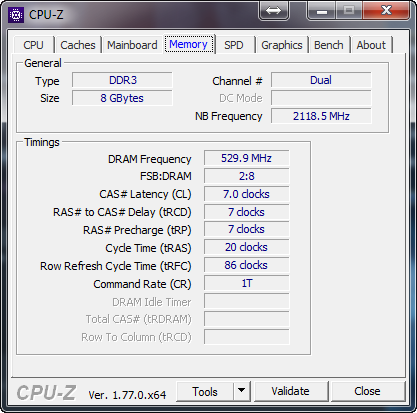This screenshot has height=413, width=417.
Task: Click the 86 clocks tRFC value
Action: coord(247,265)
